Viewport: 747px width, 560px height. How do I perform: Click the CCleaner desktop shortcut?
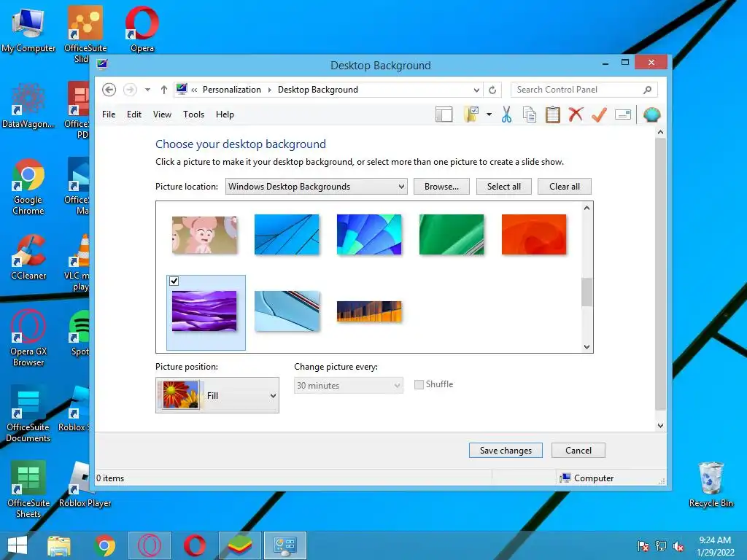click(28, 257)
